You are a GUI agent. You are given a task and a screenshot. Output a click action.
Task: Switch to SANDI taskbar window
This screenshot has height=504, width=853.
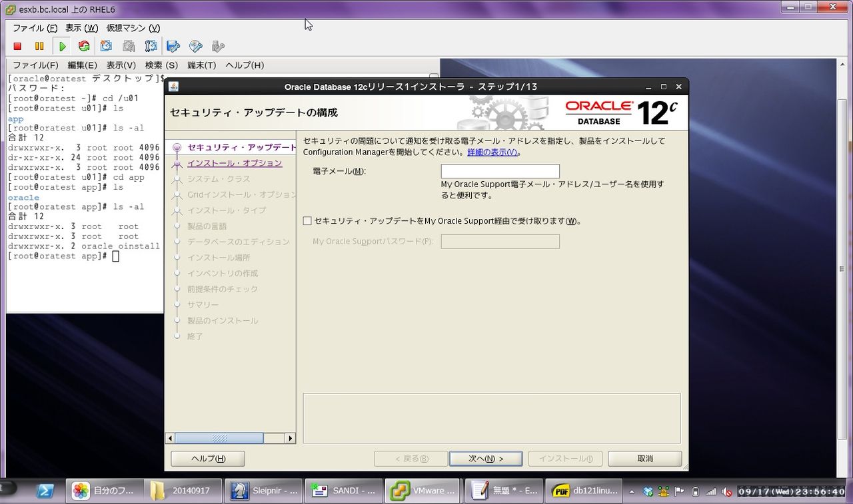point(344,491)
